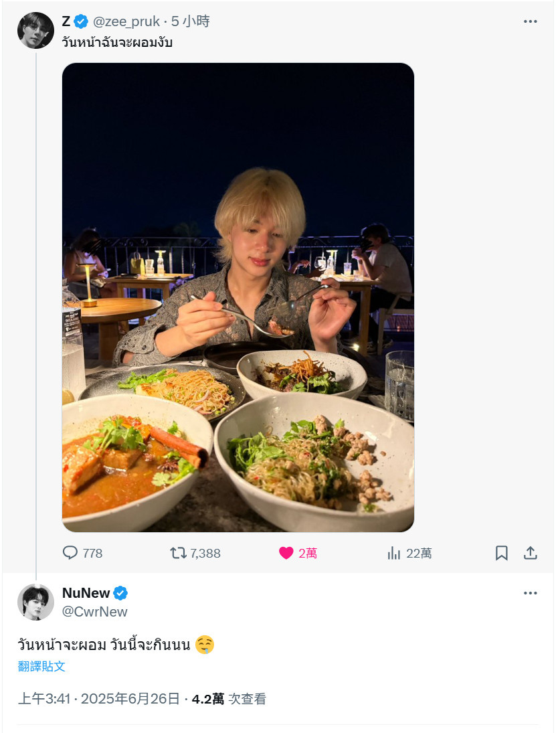This screenshot has height=733, width=560.
Task: Click the 4.2萬 次查看 view count
Action: tap(229, 699)
